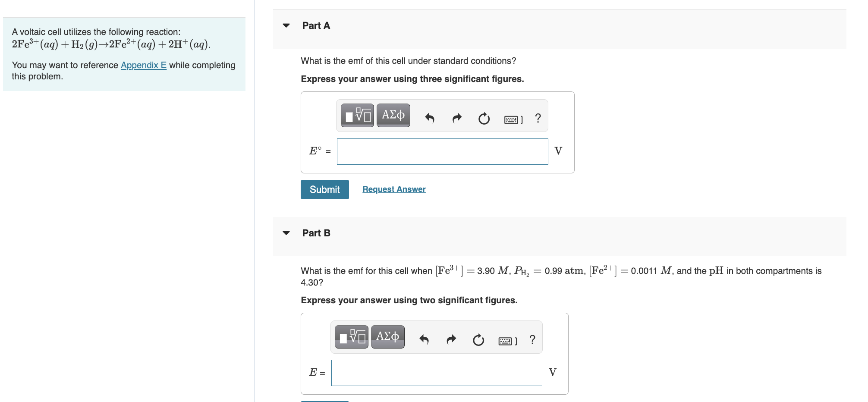
Task: Open the Request Answer link
Action: coord(394,189)
